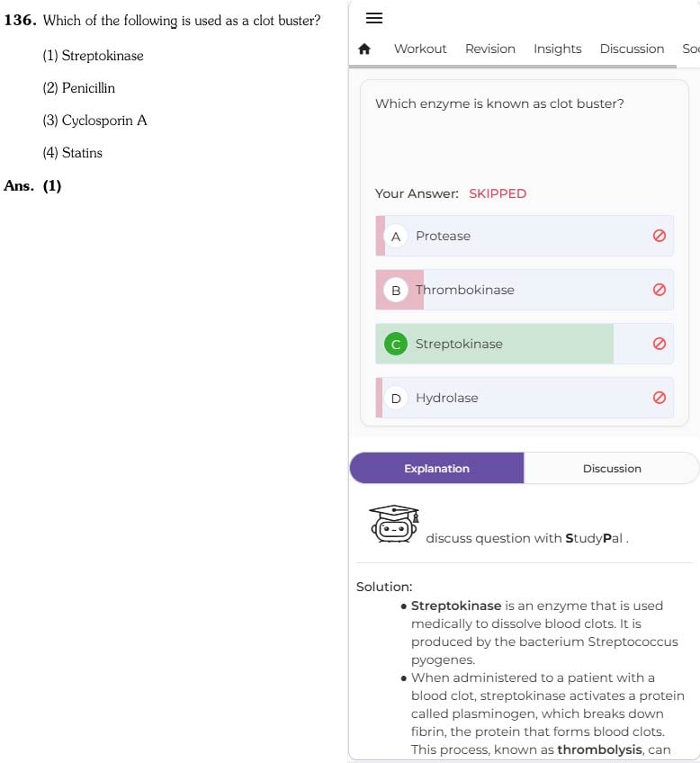Click the report icon beside Hydrolase
This screenshot has width=700, height=763.
tap(660, 398)
